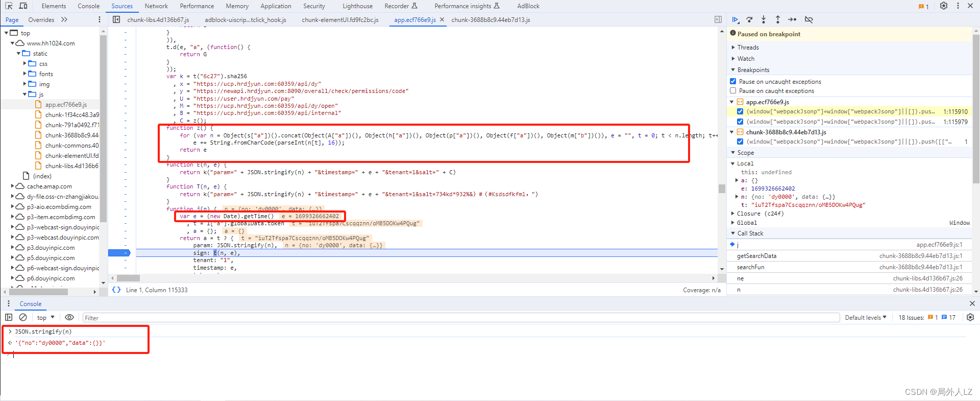Open the console drawer three-dot menu
Screen dimensions: 980x401
click(x=8, y=303)
